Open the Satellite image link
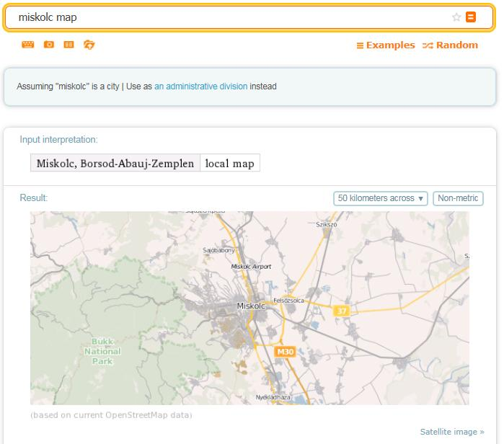 pos(452,432)
